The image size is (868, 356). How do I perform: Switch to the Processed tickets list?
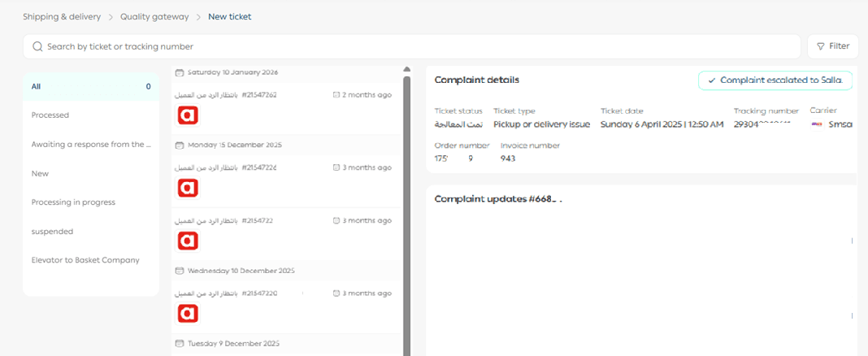[x=50, y=115]
